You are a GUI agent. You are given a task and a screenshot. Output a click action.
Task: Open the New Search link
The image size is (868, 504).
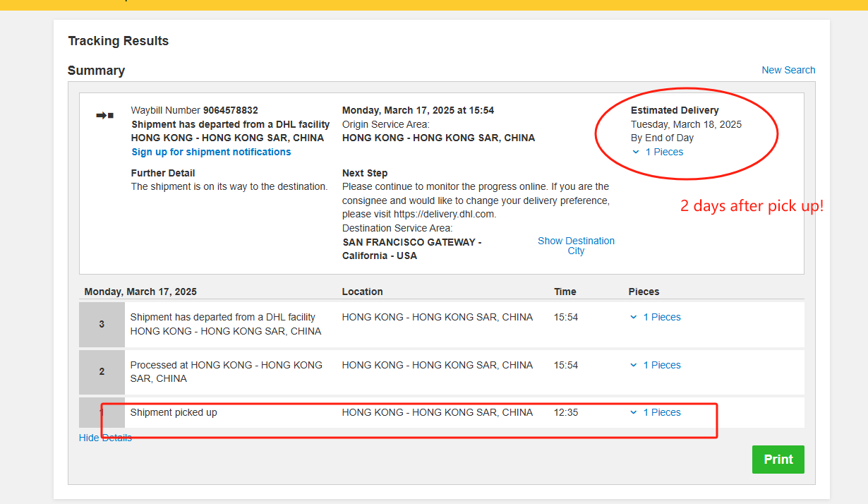pos(788,70)
